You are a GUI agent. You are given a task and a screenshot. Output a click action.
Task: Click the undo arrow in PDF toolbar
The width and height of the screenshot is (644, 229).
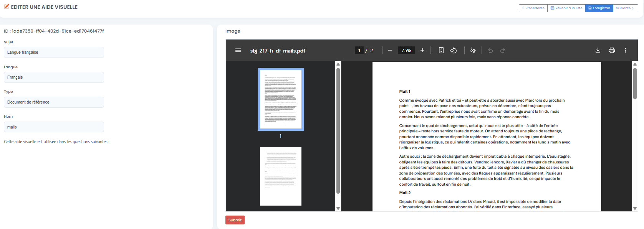(x=490, y=50)
